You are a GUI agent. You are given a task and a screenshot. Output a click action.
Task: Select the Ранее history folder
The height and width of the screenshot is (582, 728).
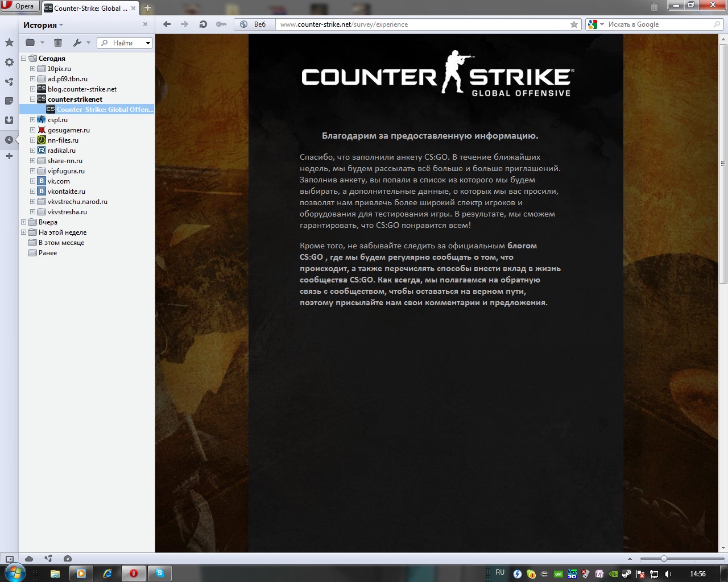coord(43,253)
